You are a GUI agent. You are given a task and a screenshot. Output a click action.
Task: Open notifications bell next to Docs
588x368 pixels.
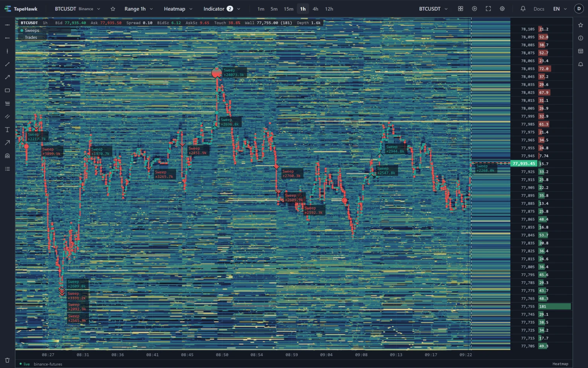[523, 9]
